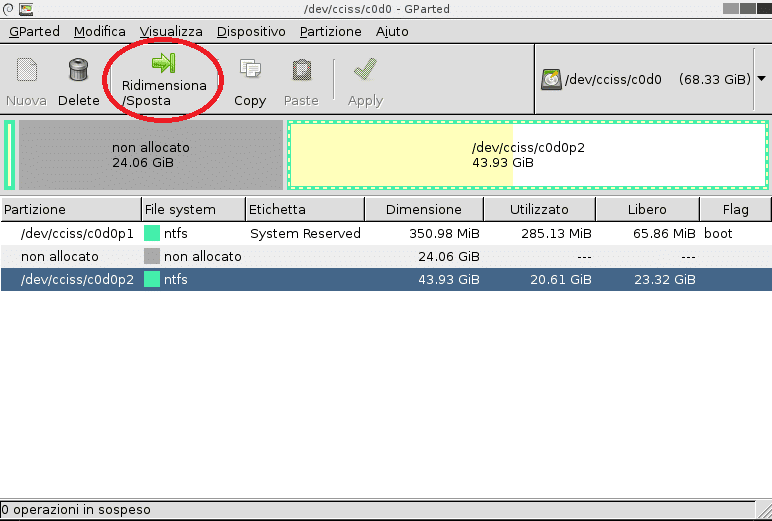Click the 43.93 GiB size cell in list

[x=449, y=280]
